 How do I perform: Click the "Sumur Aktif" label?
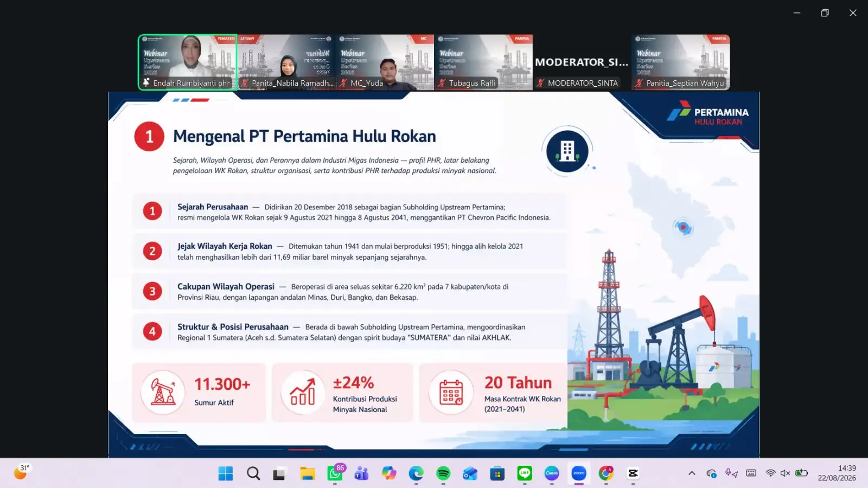(x=214, y=402)
